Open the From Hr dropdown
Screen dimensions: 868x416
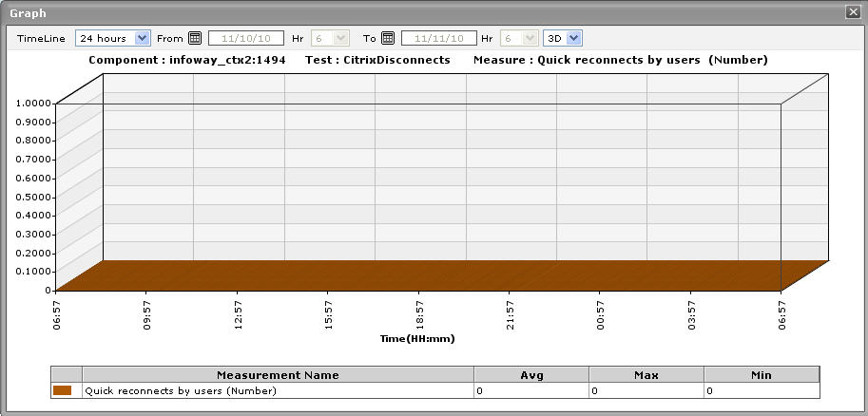pos(331,38)
